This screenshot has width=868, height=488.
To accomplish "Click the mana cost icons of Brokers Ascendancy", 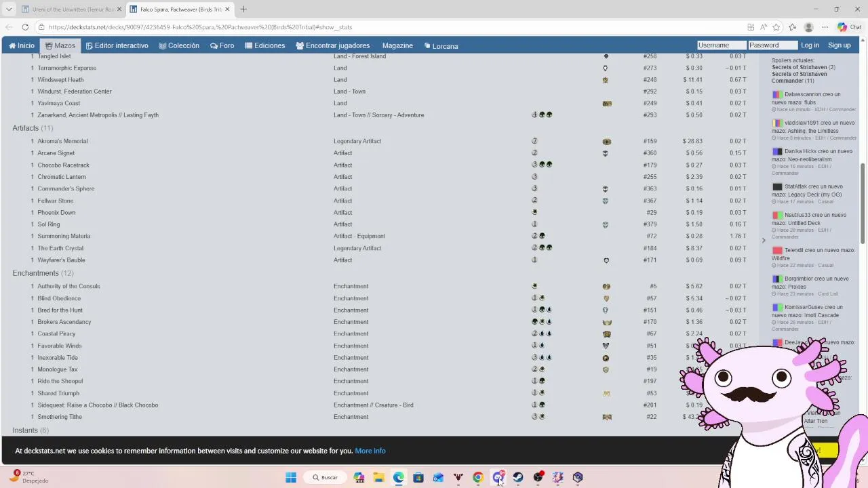I will coord(542,322).
